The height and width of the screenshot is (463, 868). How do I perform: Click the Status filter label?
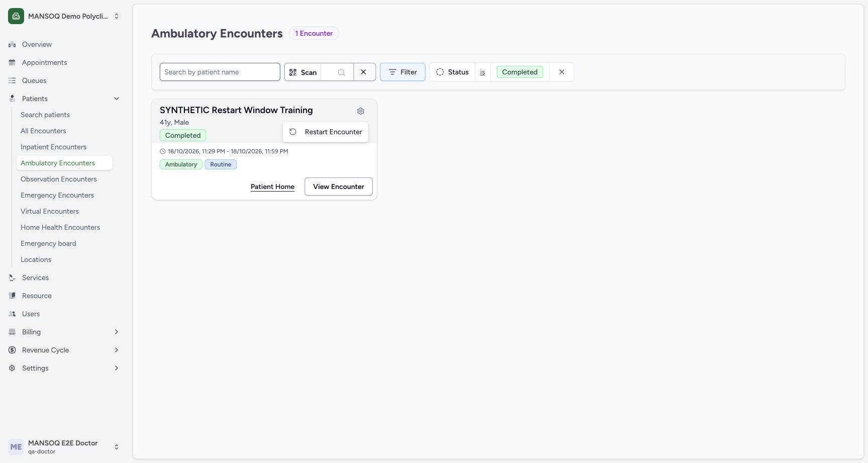tap(453, 72)
